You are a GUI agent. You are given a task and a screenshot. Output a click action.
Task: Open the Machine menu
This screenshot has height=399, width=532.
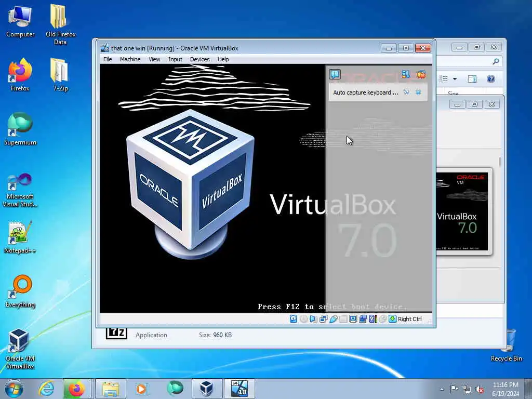[130, 59]
